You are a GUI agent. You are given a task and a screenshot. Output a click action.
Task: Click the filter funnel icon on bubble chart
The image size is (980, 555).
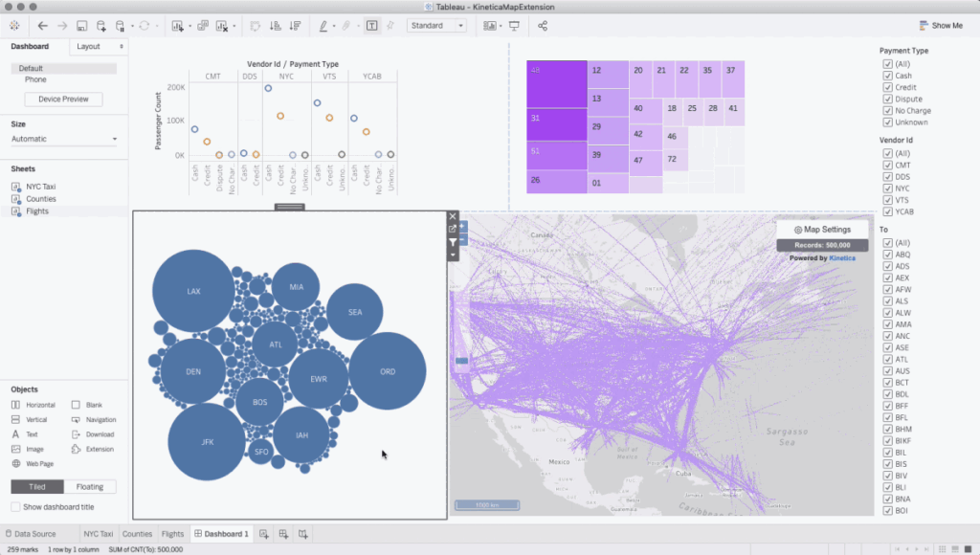coord(453,242)
